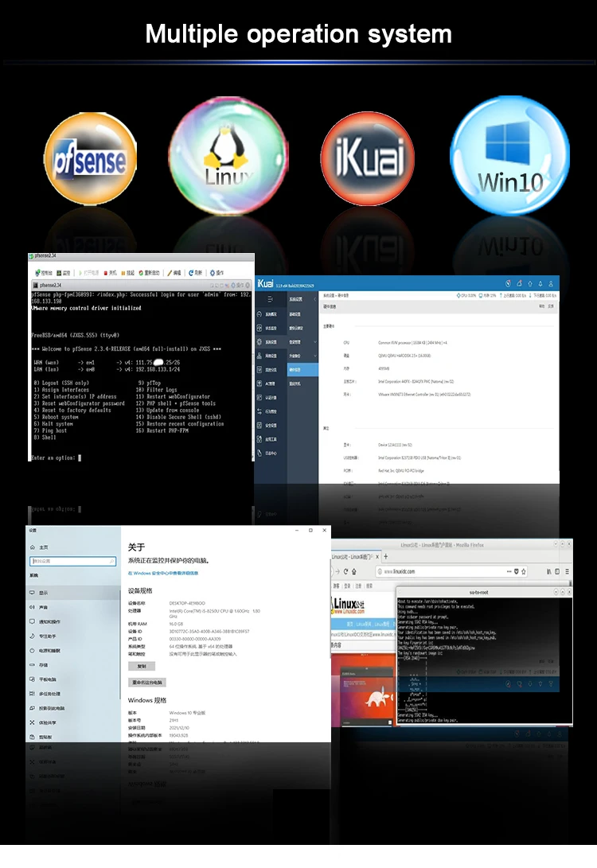Click the CPU usage indicator in iKuai status bar
597x868 pixels.
(466, 296)
